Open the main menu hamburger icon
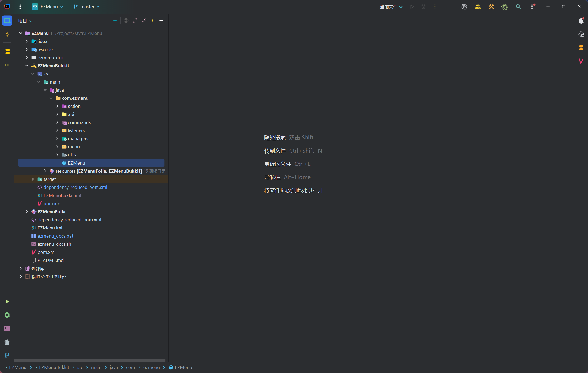This screenshot has height=373, width=588. (20, 7)
